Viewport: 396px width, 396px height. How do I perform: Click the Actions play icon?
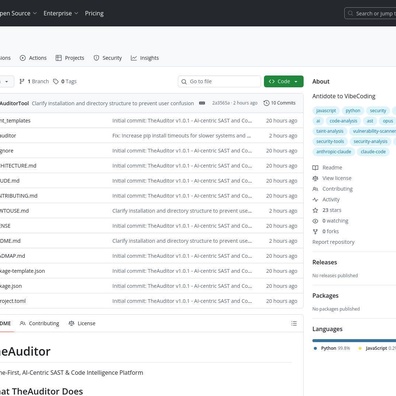pos(23,58)
